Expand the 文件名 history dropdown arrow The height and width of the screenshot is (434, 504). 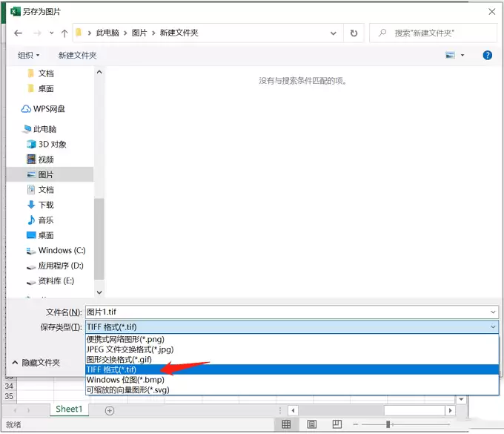pyautogui.click(x=493, y=312)
